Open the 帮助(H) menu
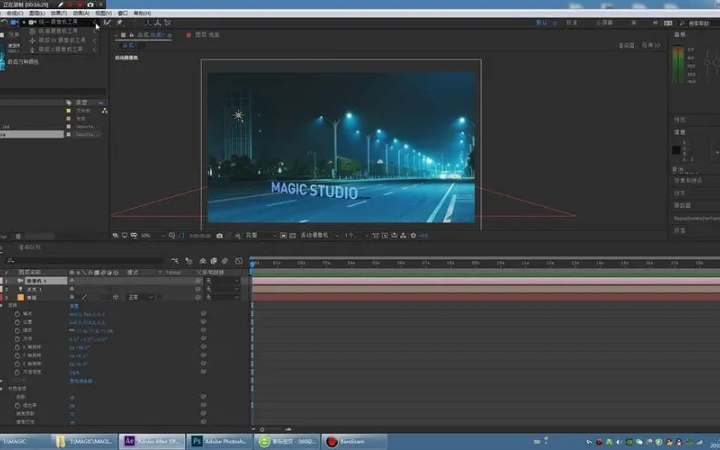Image resolution: width=720 pixels, height=450 pixels. (142, 13)
